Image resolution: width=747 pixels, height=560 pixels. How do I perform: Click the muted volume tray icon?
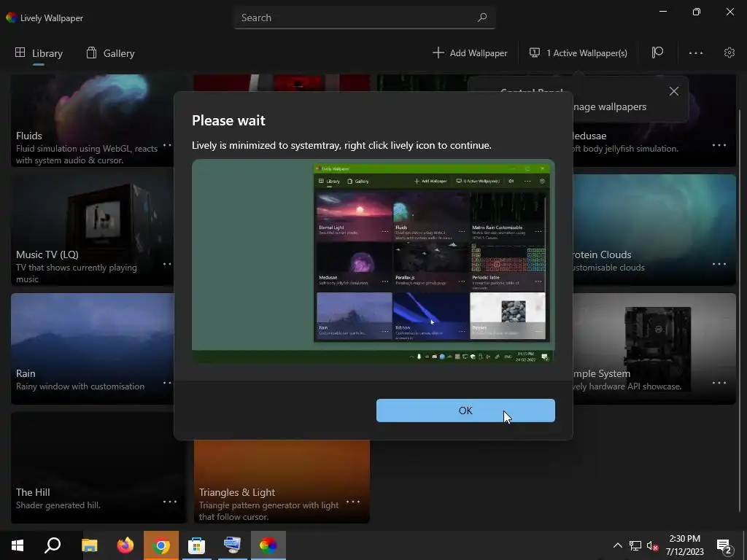(652, 545)
